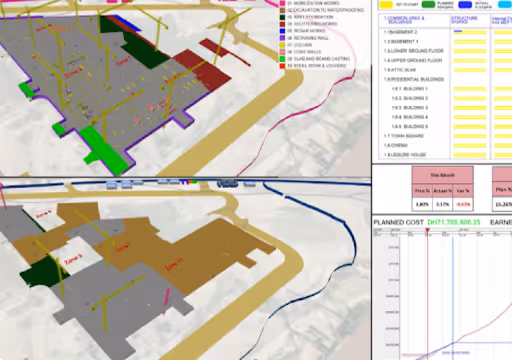512x360 pixels.
Task: Click the Zone 1 label in the lower 3D view
Action: click(x=123, y=247)
